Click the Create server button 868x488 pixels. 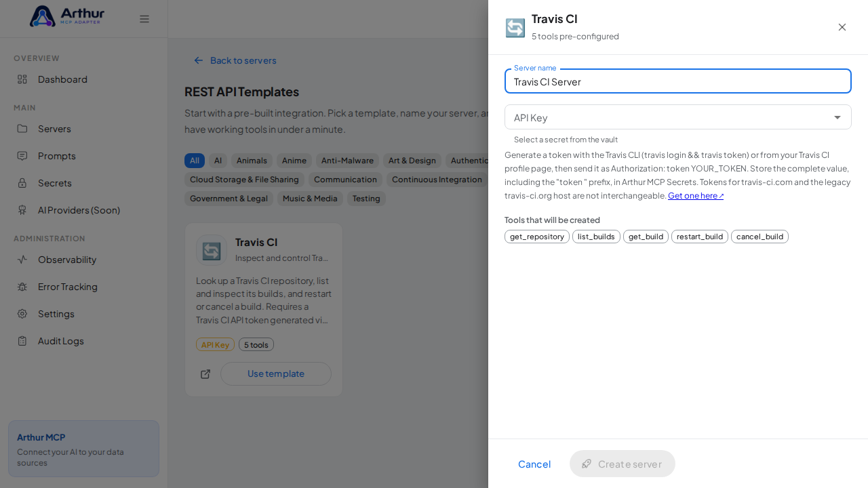623,464
